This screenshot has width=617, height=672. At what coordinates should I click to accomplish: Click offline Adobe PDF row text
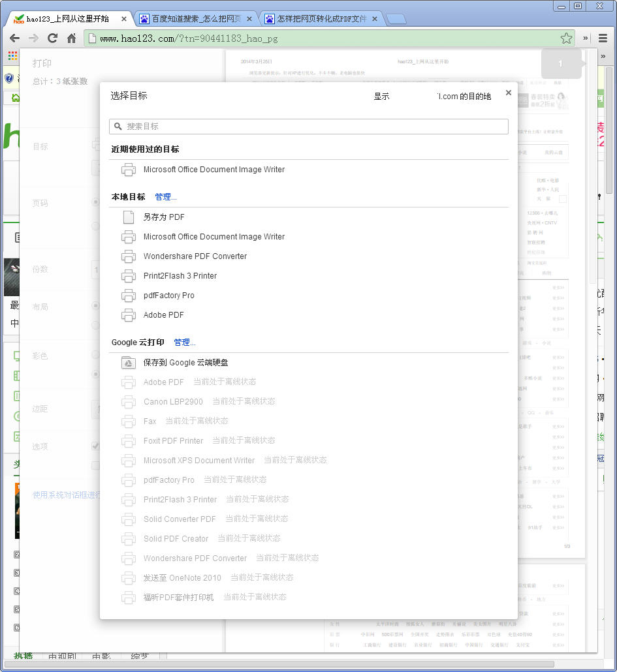163,382
